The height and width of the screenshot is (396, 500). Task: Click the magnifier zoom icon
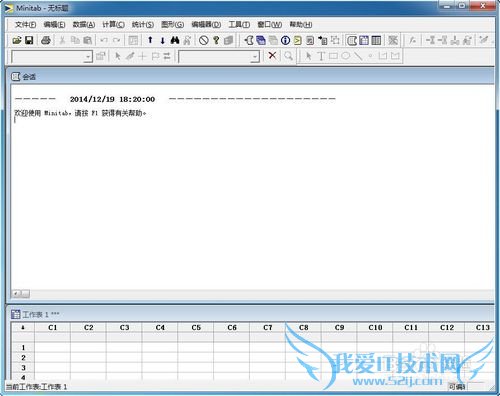[x=289, y=55]
